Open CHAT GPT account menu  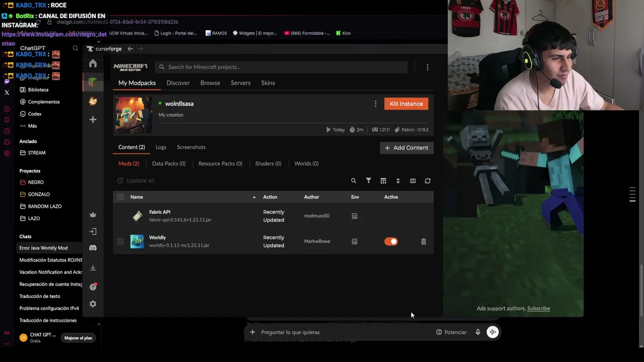[38, 338]
